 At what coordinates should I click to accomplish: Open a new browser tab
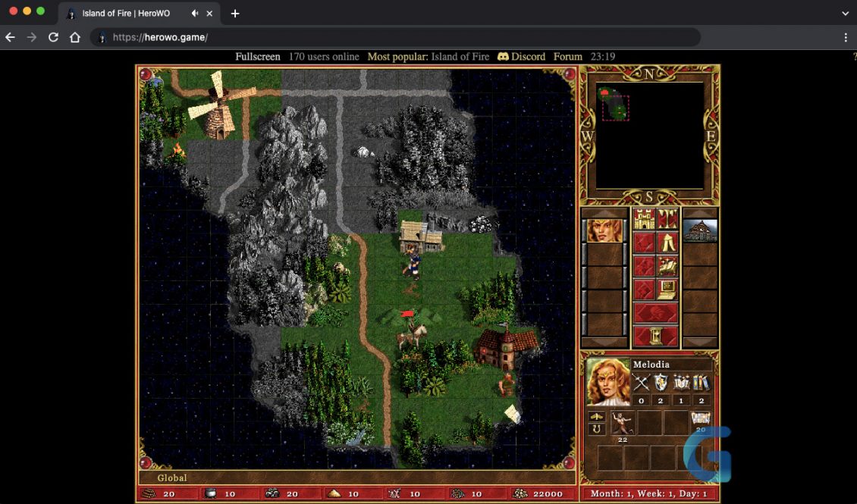click(x=235, y=14)
